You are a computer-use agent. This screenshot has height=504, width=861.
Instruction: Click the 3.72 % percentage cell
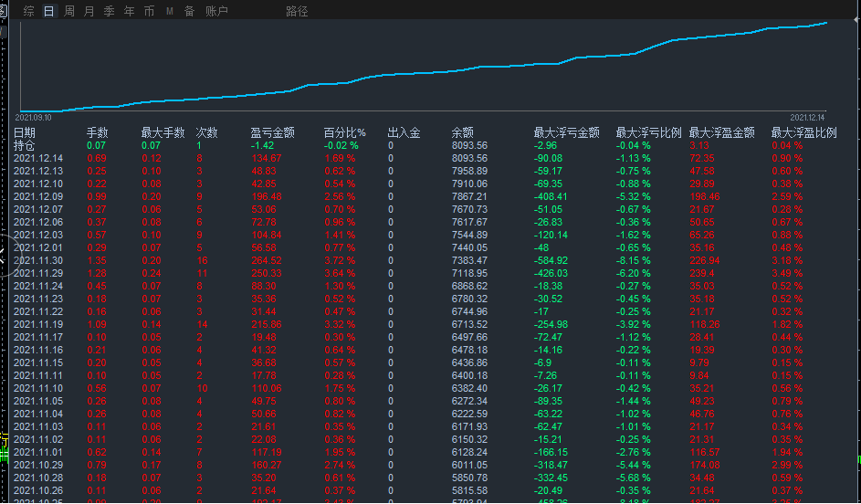(340, 260)
